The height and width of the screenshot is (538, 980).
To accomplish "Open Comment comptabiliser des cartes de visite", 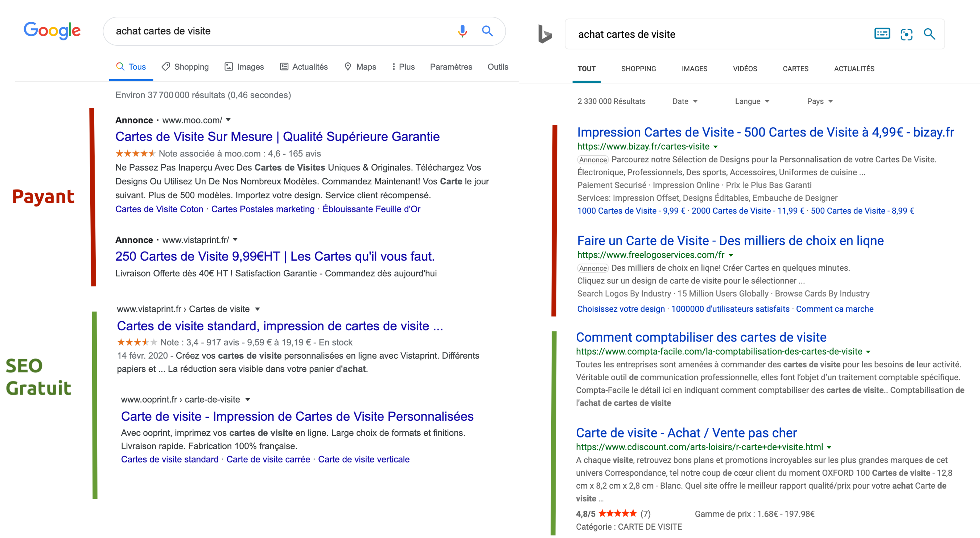I will [x=701, y=337].
